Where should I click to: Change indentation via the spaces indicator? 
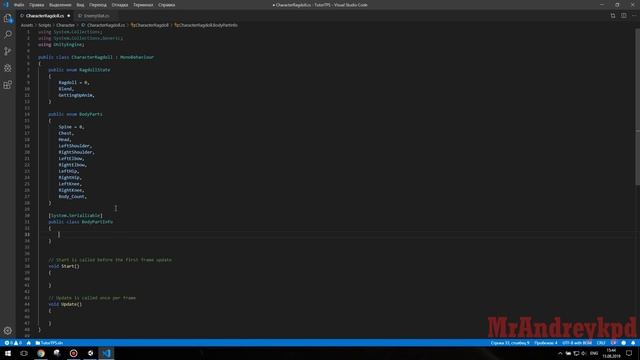(x=546, y=343)
